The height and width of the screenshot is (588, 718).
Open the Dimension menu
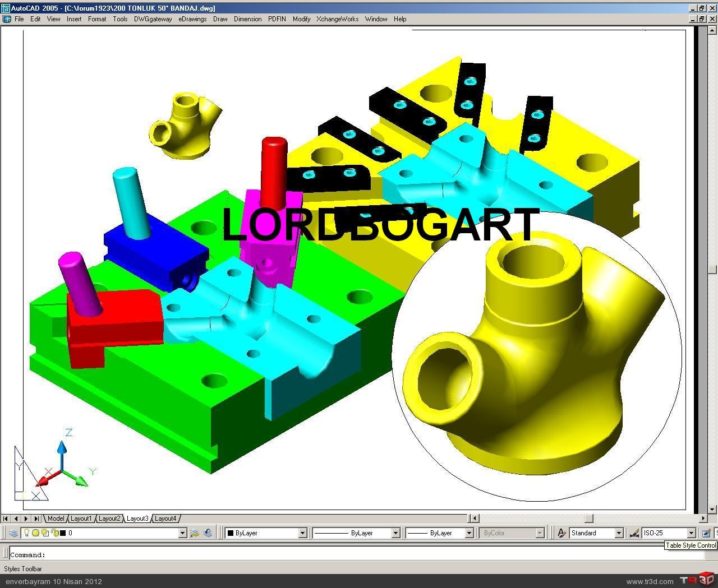click(x=248, y=19)
